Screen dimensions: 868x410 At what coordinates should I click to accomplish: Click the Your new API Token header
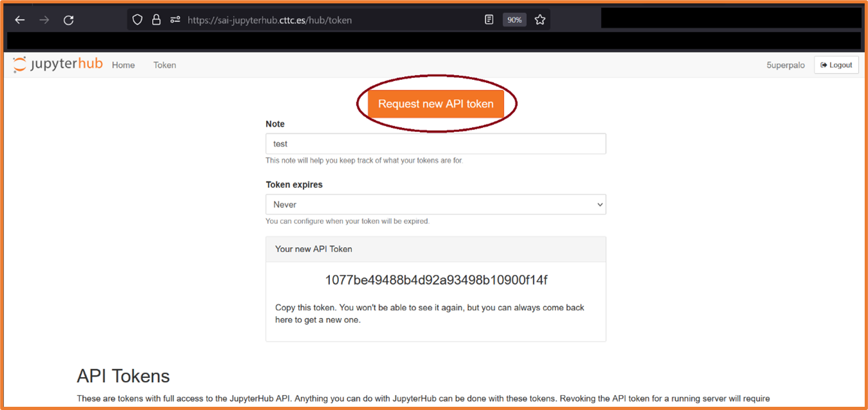314,249
